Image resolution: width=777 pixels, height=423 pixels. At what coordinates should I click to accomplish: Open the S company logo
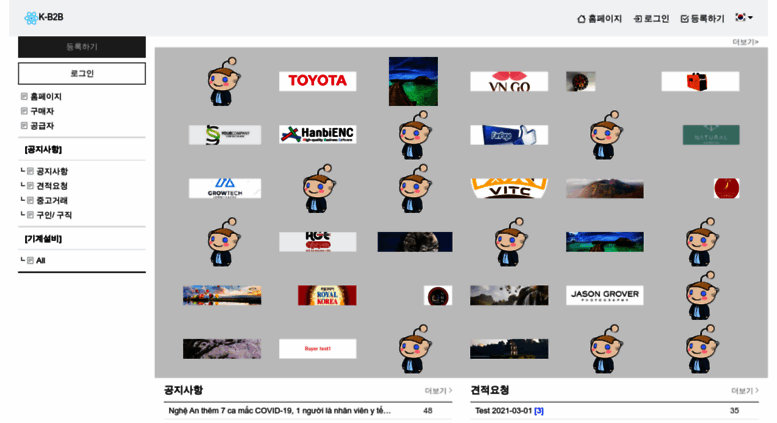tap(225, 135)
